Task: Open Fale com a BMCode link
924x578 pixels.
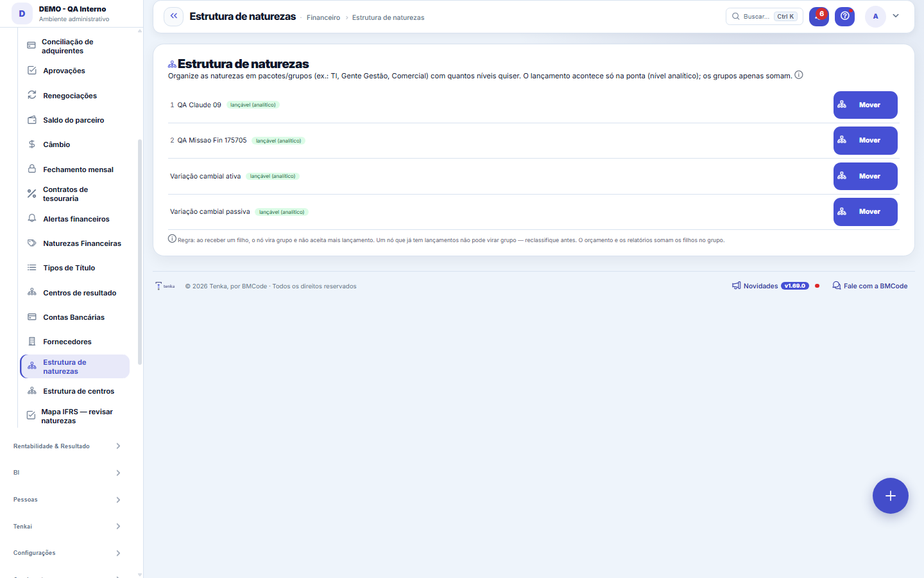Action: click(870, 286)
